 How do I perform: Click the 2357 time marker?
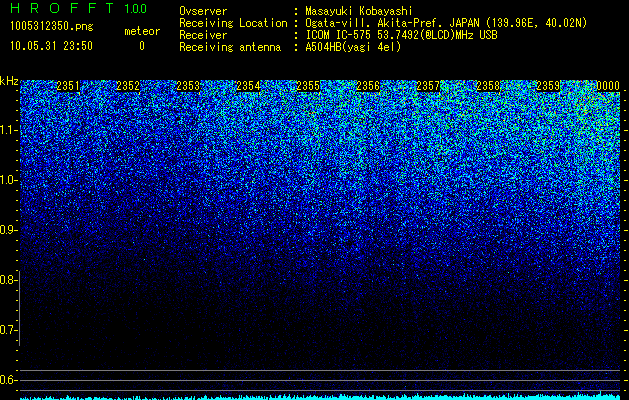click(428, 86)
